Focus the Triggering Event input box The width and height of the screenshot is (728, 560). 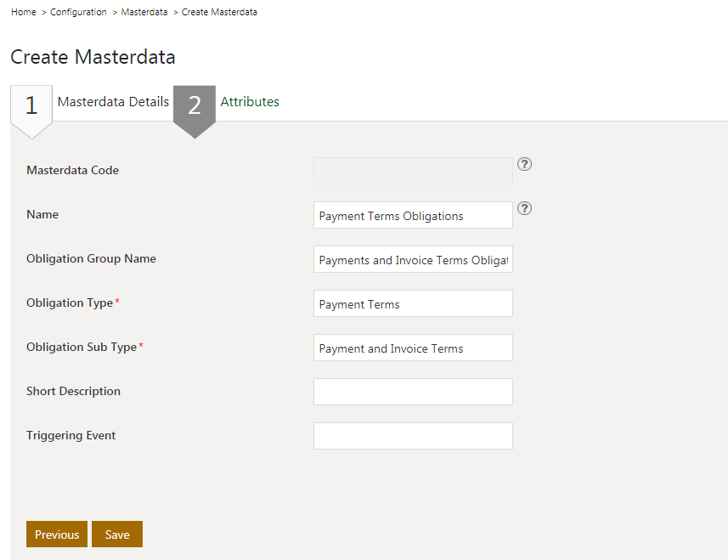pyautogui.click(x=413, y=436)
